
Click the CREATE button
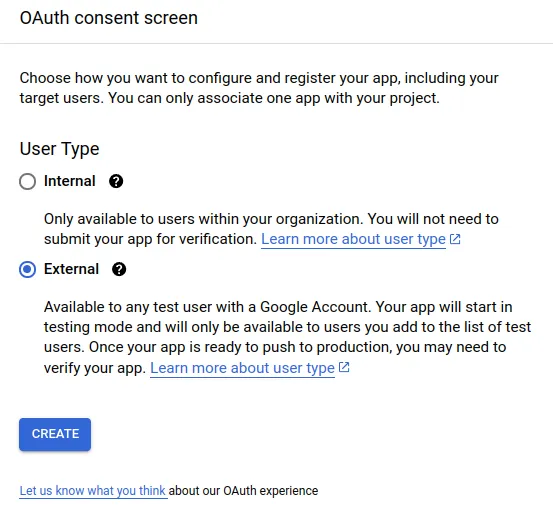point(55,434)
